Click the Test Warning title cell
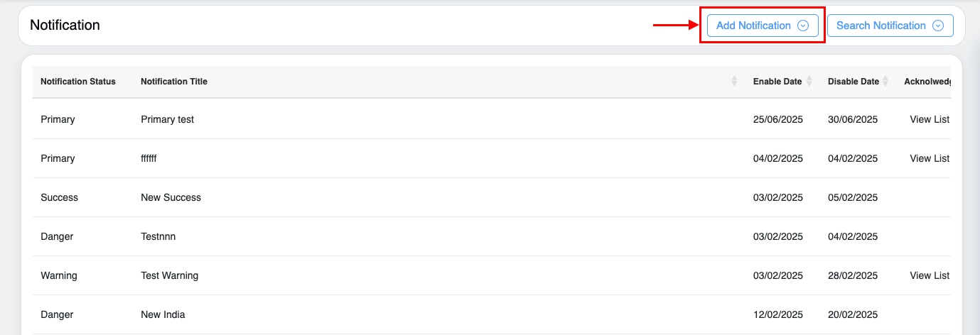This screenshot has height=335, width=980. pos(170,275)
